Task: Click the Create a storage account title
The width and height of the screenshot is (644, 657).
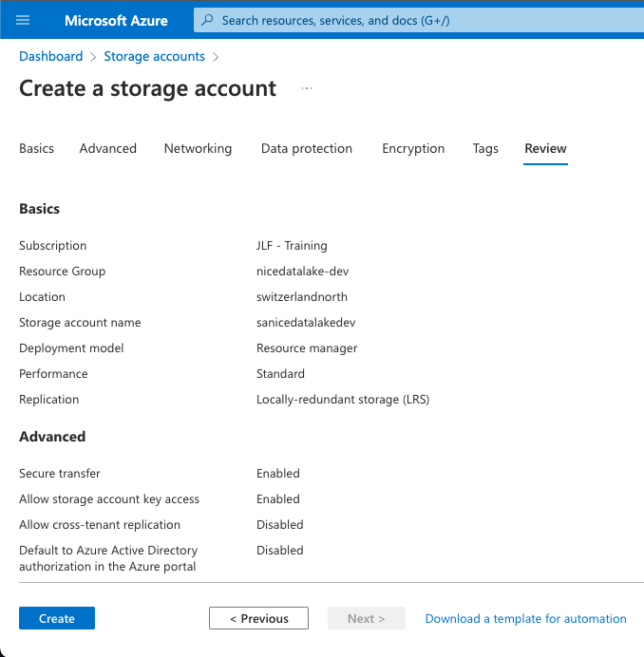Action: coord(147,88)
